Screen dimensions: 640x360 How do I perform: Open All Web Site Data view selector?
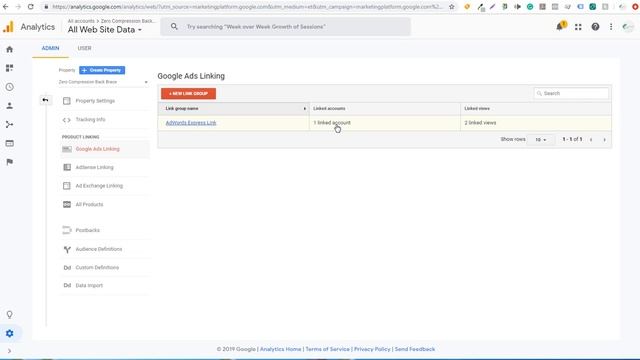[x=104, y=30]
